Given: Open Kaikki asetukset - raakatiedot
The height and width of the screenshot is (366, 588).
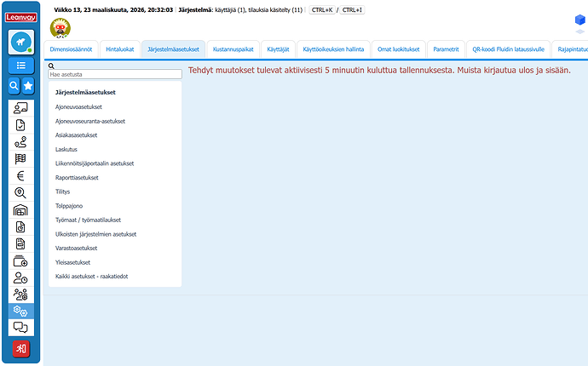Looking at the screenshot, I should point(91,277).
